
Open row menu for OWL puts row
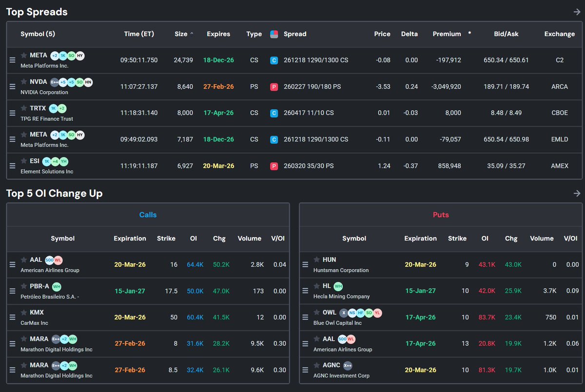[x=305, y=317]
